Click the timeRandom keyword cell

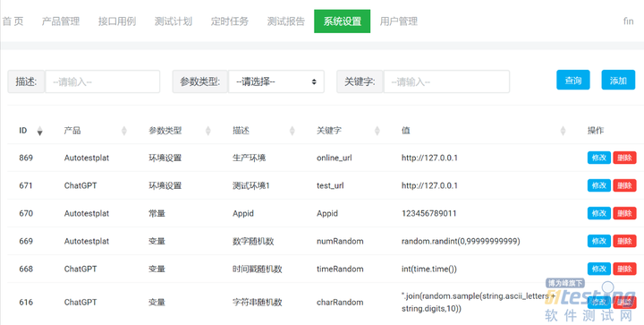pyautogui.click(x=340, y=269)
